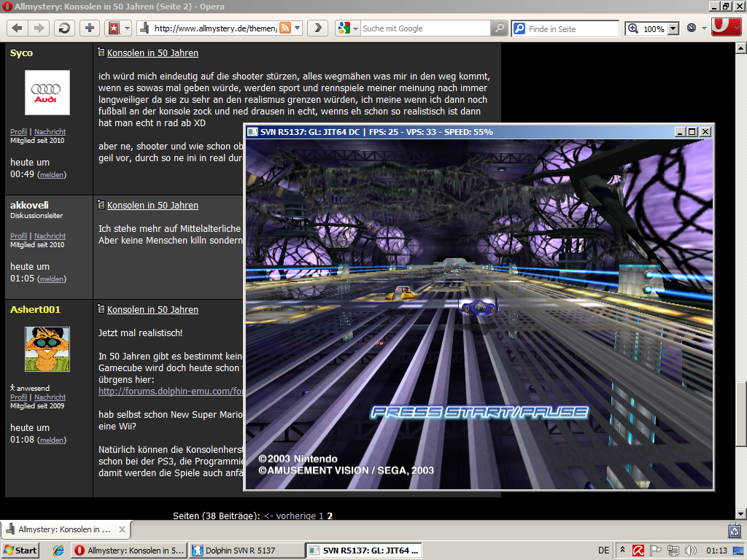Open the zoom level dropdown

coord(673,29)
